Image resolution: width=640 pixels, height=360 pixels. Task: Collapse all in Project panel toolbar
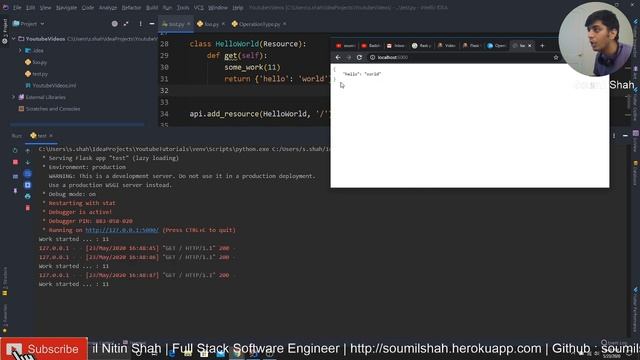point(126,24)
